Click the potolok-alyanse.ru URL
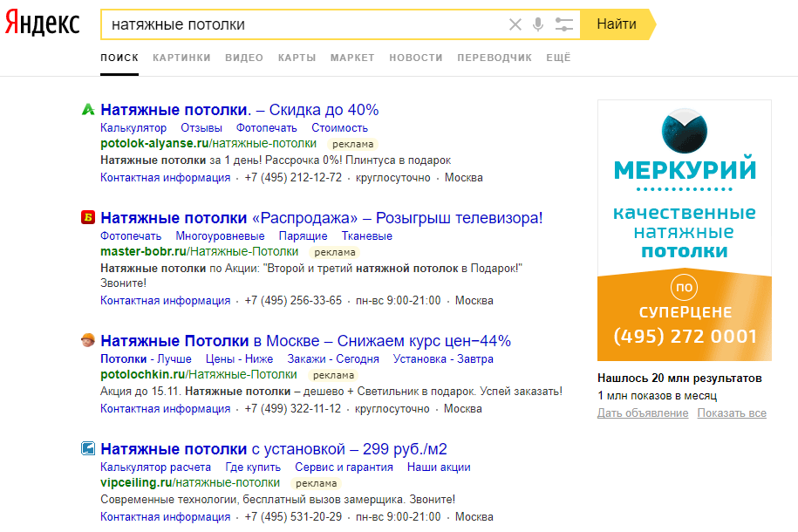The height and width of the screenshot is (532, 798). (x=208, y=144)
